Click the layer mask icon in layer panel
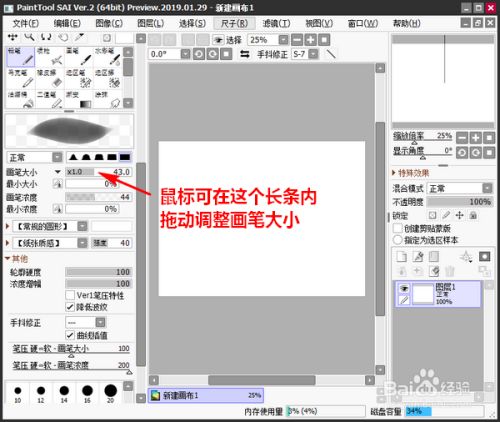This screenshot has height=422, width=500. point(484,256)
